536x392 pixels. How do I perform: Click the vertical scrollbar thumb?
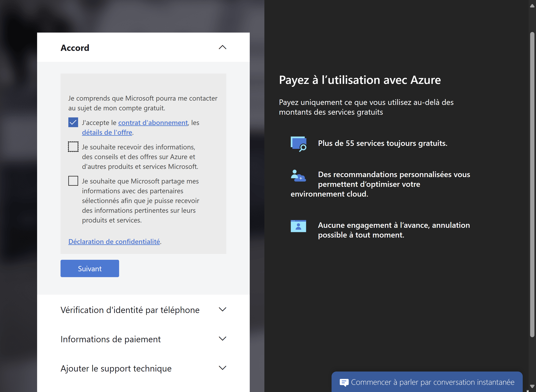pos(532,185)
